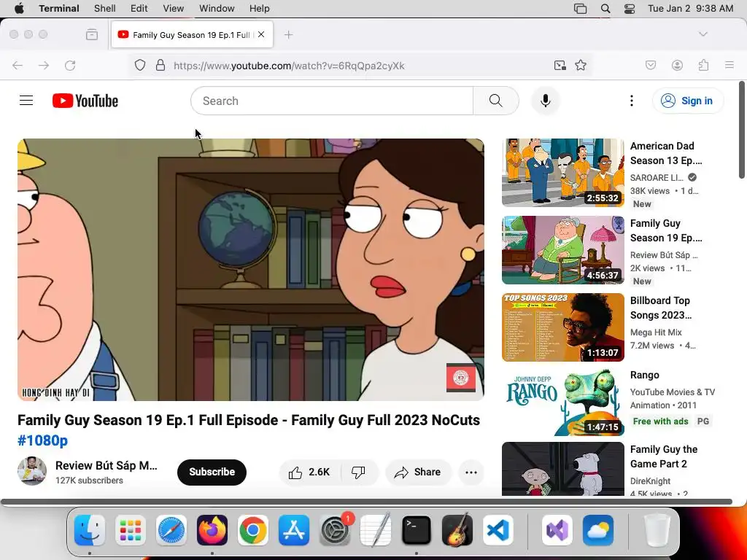Open Visual Studio Code from the Dock

click(x=498, y=530)
